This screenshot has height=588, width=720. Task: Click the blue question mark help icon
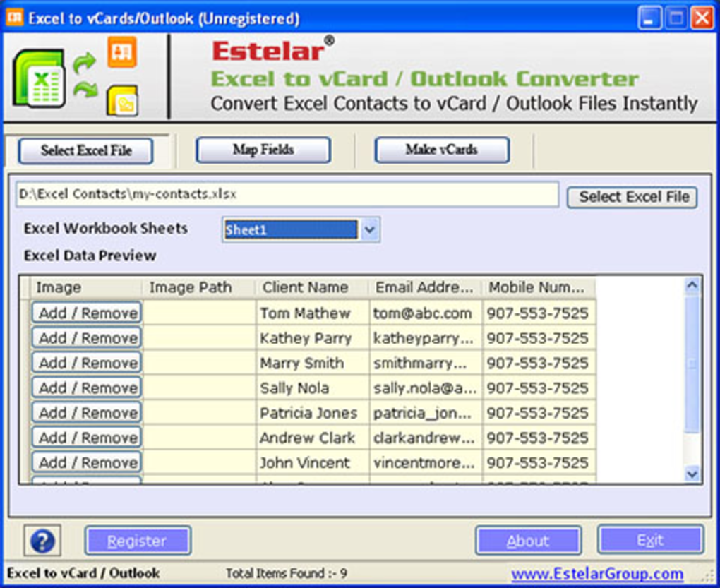[x=42, y=541]
